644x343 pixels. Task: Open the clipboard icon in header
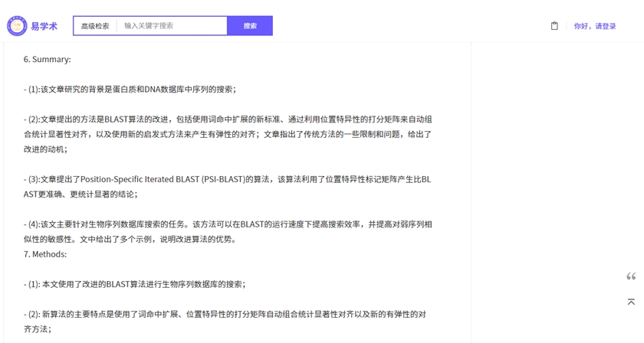(554, 26)
